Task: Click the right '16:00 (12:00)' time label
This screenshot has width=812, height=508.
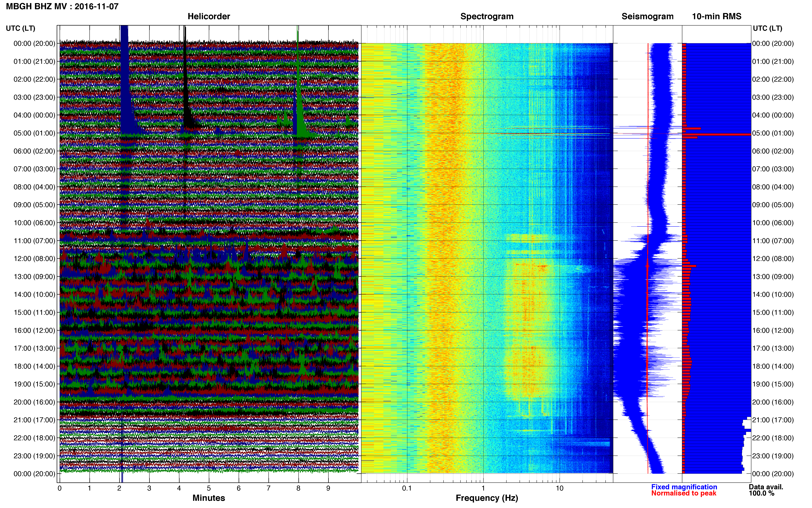Action: (773, 330)
